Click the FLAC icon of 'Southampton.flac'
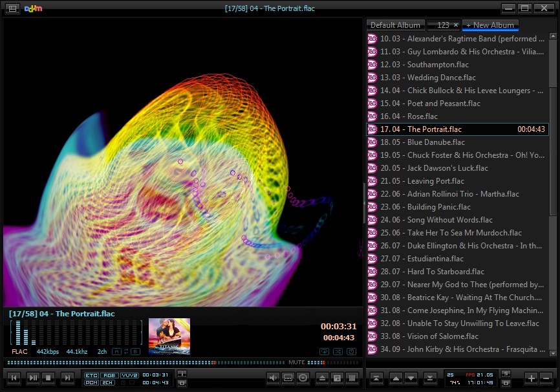The width and height of the screenshot is (560, 392). click(x=372, y=64)
